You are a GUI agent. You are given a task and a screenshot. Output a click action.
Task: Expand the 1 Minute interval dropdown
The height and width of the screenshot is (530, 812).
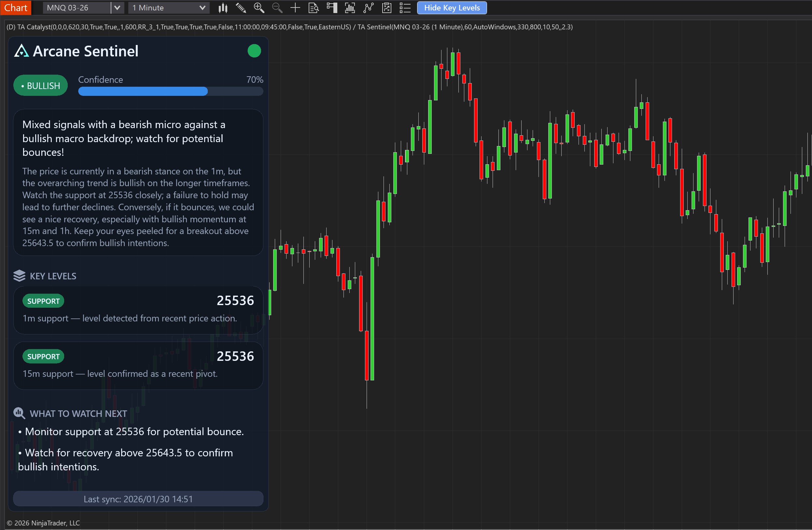(x=202, y=8)
